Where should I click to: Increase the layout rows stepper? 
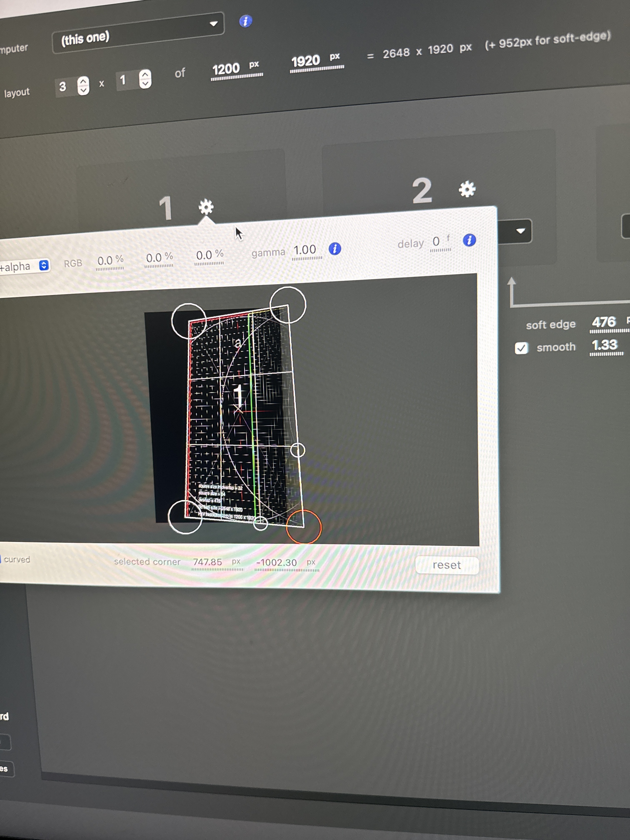(145, 74)
